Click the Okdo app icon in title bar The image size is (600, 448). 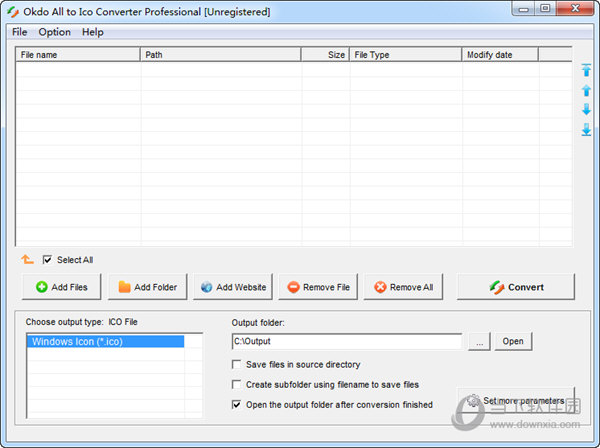[13, 12]
